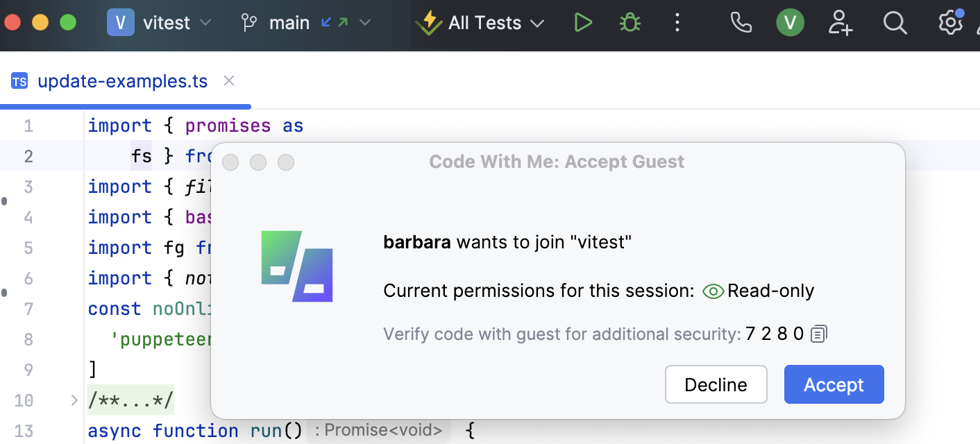This screenshot has height=444, width=980.
Task: Select the update-examples.ts editor tab
Action: [122, 81]
